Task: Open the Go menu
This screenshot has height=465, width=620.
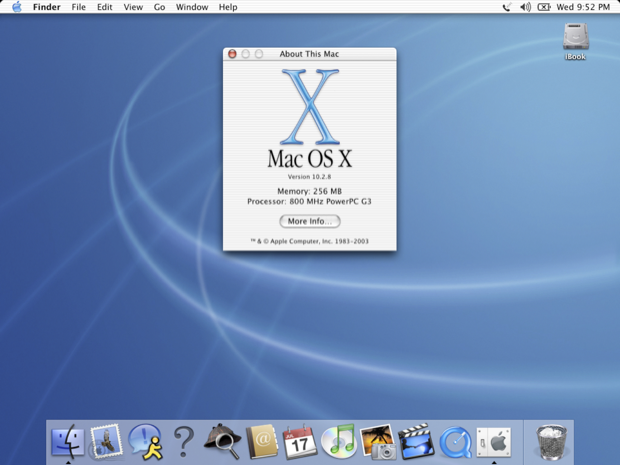Action: [159, 7]
